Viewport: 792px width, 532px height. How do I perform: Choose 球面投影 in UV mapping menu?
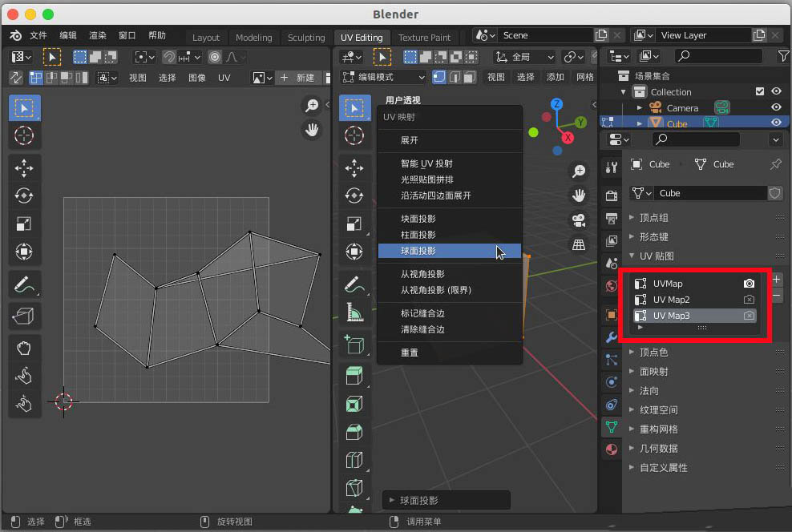(450, 251)
